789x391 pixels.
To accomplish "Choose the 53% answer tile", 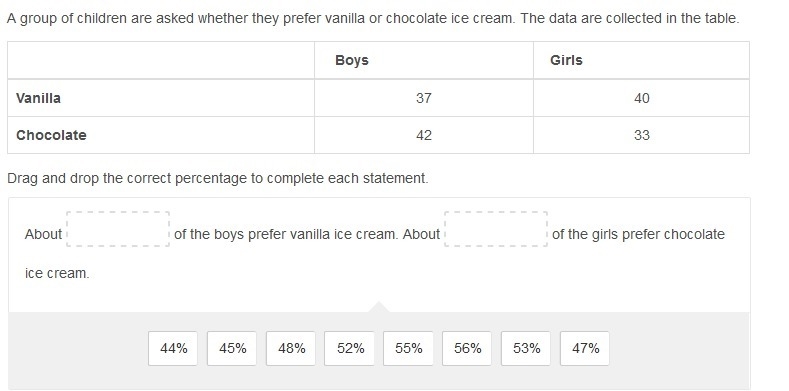I will 526,348.
